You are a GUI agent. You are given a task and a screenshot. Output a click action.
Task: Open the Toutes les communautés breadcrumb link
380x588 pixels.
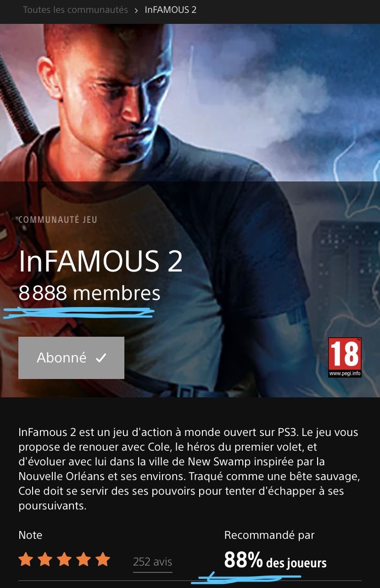coord(75,10)
